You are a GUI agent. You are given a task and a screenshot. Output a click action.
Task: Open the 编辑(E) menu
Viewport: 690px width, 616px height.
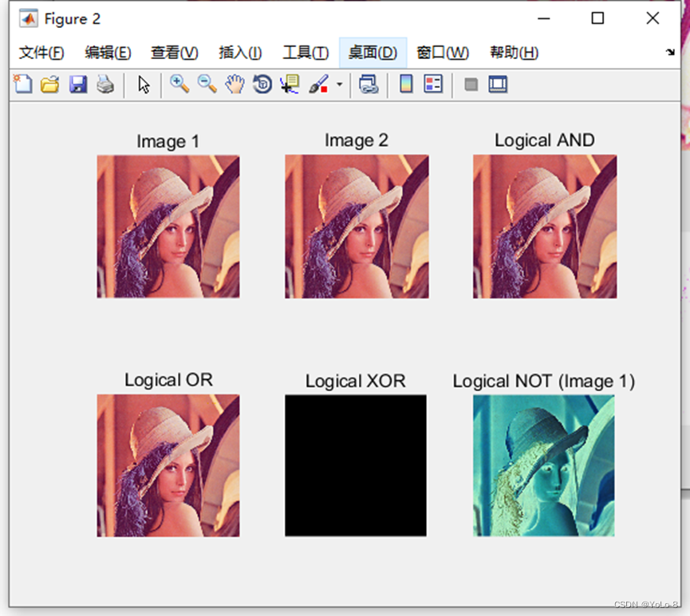point(108,53)
